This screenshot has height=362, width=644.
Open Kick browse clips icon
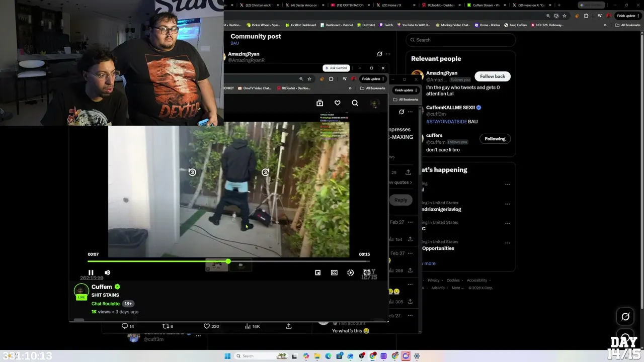(319, 103)
